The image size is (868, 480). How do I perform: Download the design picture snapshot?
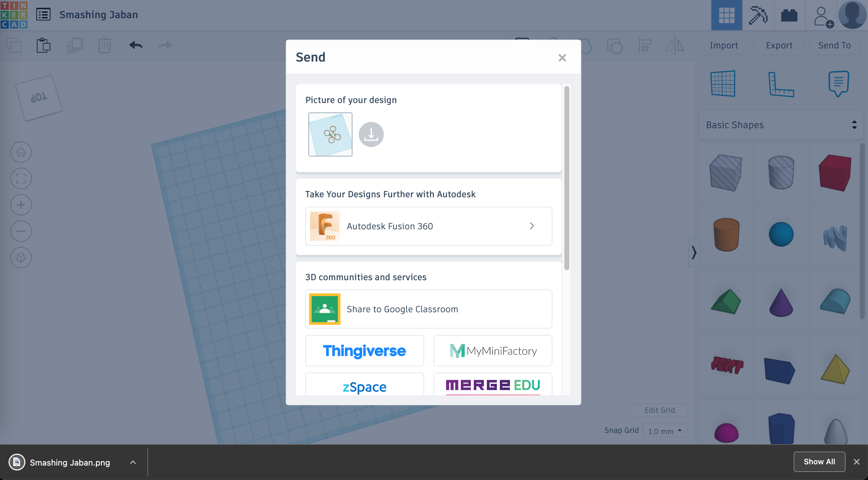371,134
